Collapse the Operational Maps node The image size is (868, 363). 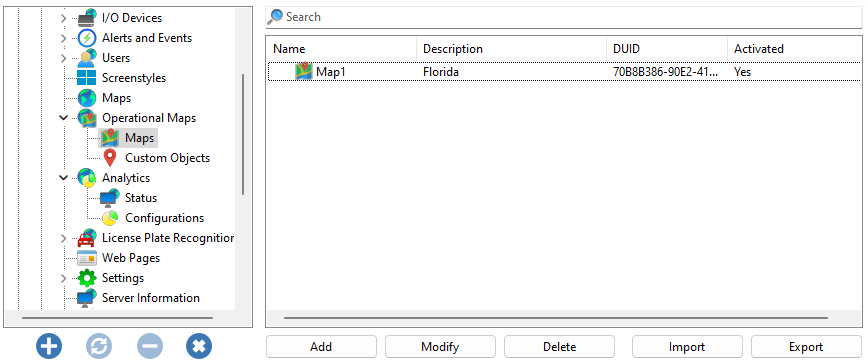[64, 118]
